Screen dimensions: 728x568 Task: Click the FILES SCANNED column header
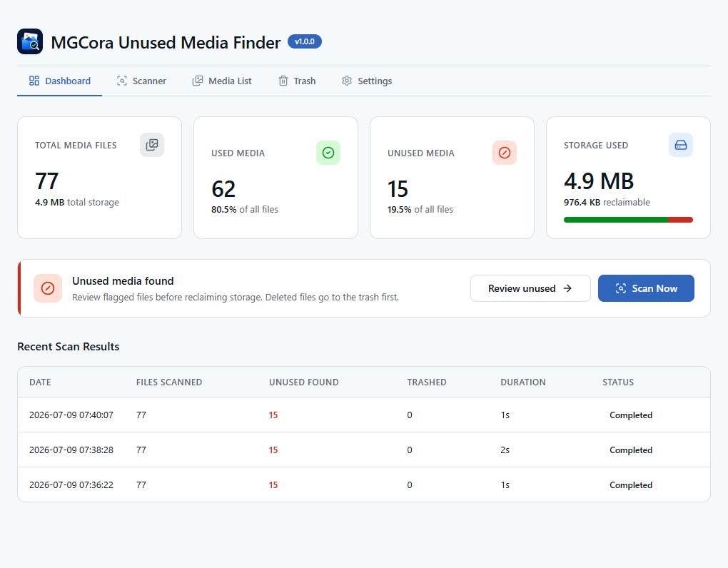(169, 382)
